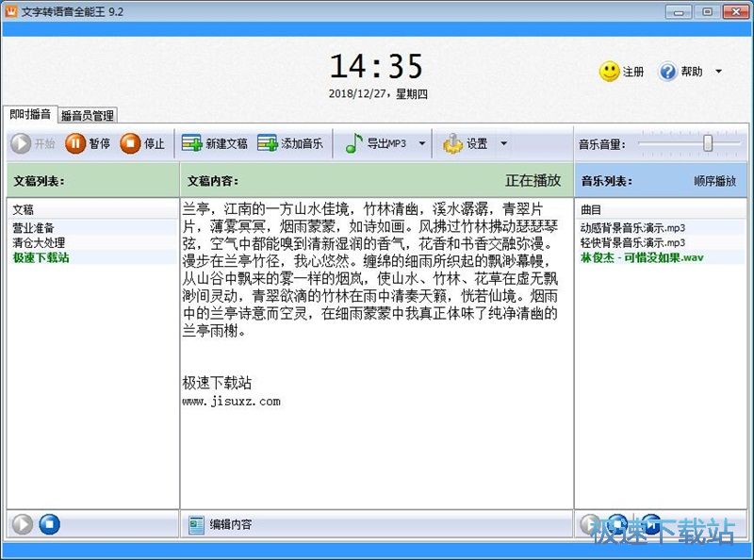Create a new script with 新建文稿
This screenshot has width=754, height=560.
tap(215, 143)
